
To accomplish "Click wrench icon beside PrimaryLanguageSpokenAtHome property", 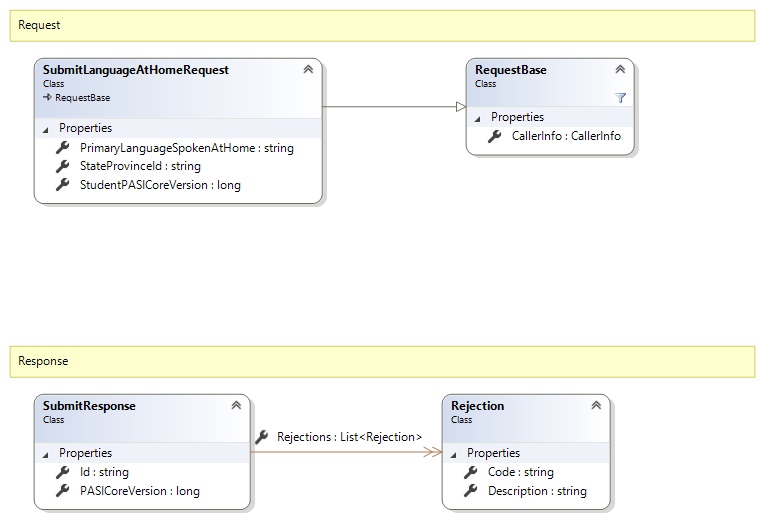I will coord(63,148).
